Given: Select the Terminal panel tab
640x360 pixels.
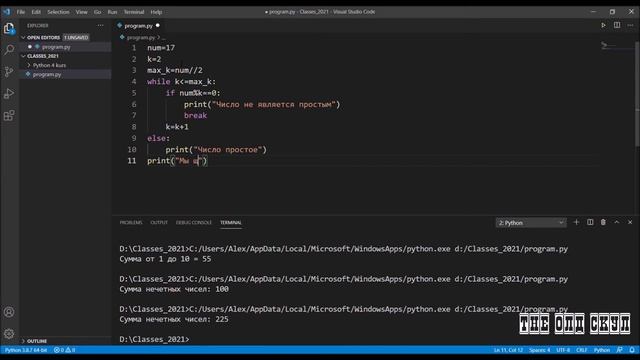Looking at the screenshot, I should (x=231, y=222).
